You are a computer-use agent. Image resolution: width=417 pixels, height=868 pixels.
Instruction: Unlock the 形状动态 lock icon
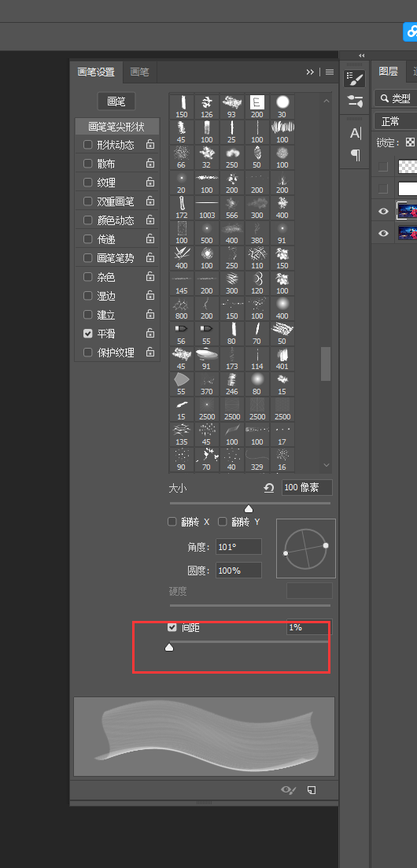click(x=150, y=145)
